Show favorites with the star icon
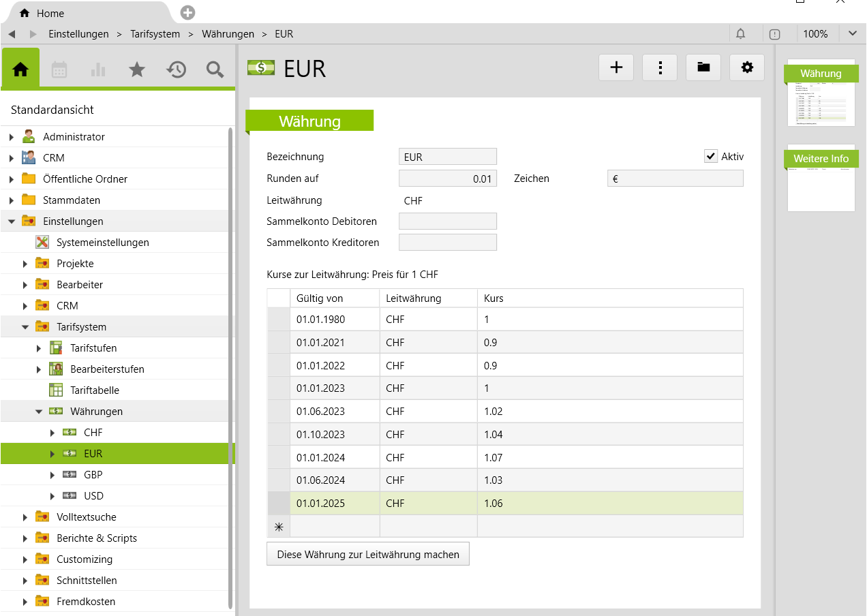The height and width of the screenshot is (616, 867). (137, 69)
